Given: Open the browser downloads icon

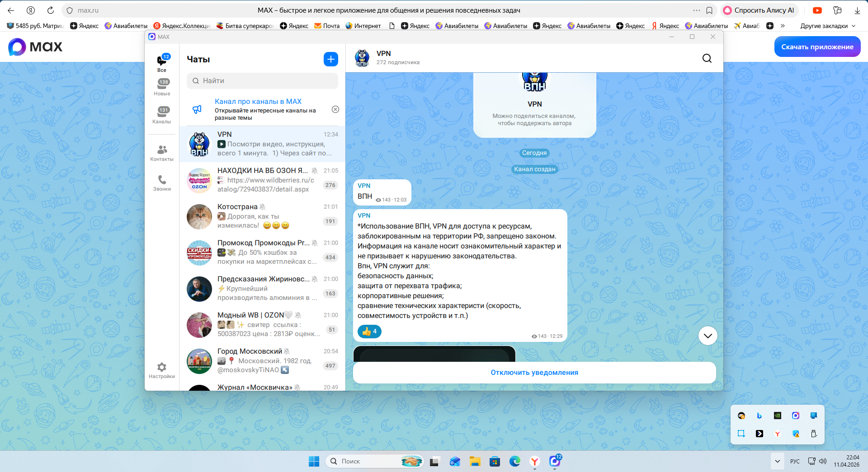Looking at the screenshot, I should 857,10.
